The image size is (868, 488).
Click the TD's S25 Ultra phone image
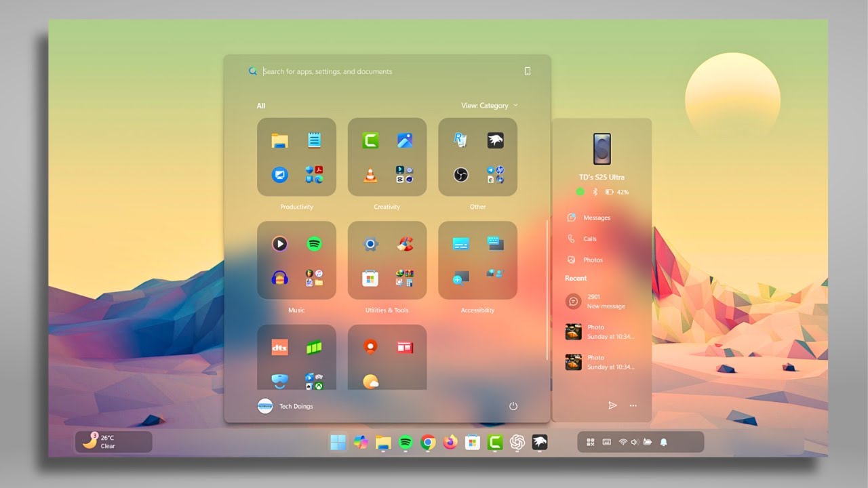click(602, 149)
